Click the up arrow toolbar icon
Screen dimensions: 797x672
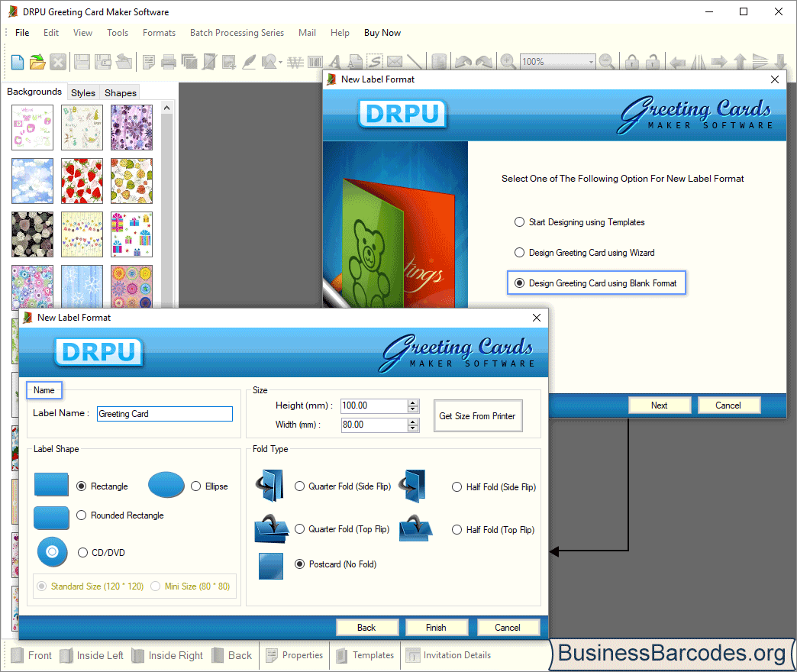[x=740, y=62]
